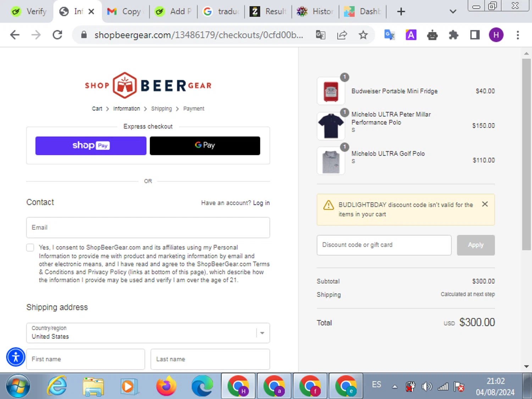
Task: Launch Firefox from the taskbar
Action: [166, 386]
